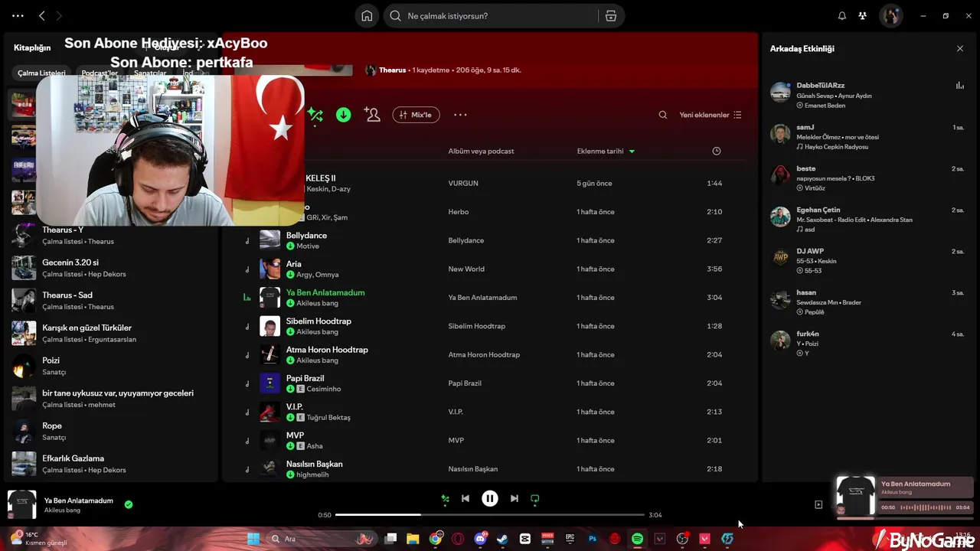Open Chrome from the taskbar
Image resolution: width=980 pixels, height=551 pixels.
436,539
